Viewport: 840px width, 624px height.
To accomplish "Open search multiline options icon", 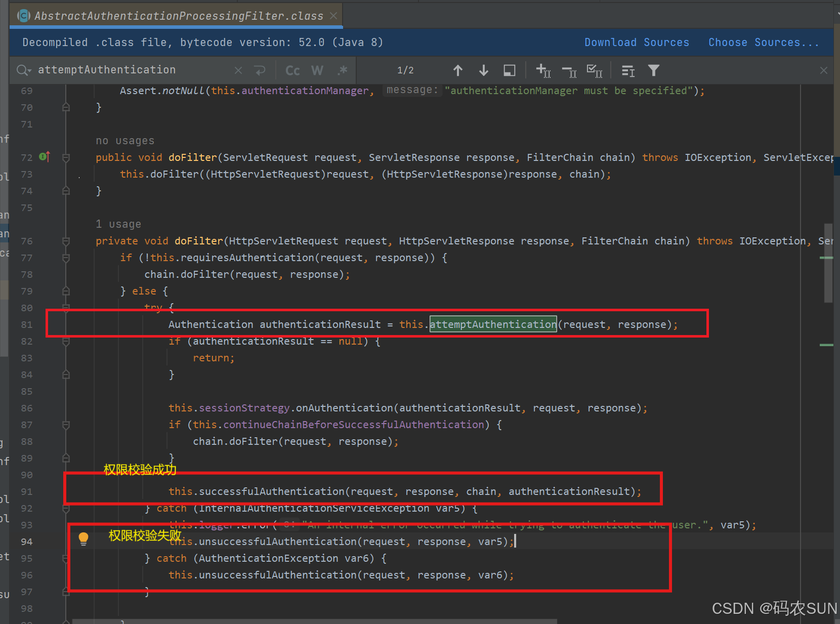I will point(628,71).
